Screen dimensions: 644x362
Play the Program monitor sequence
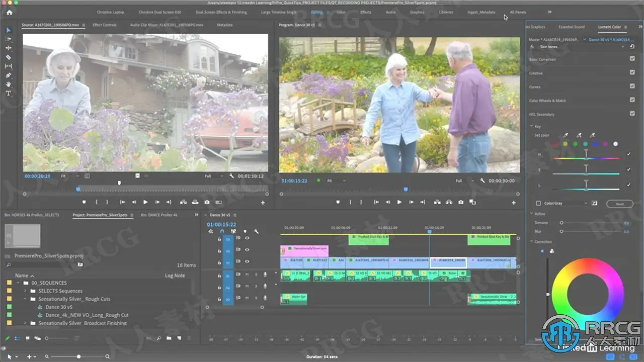(399, 202)
